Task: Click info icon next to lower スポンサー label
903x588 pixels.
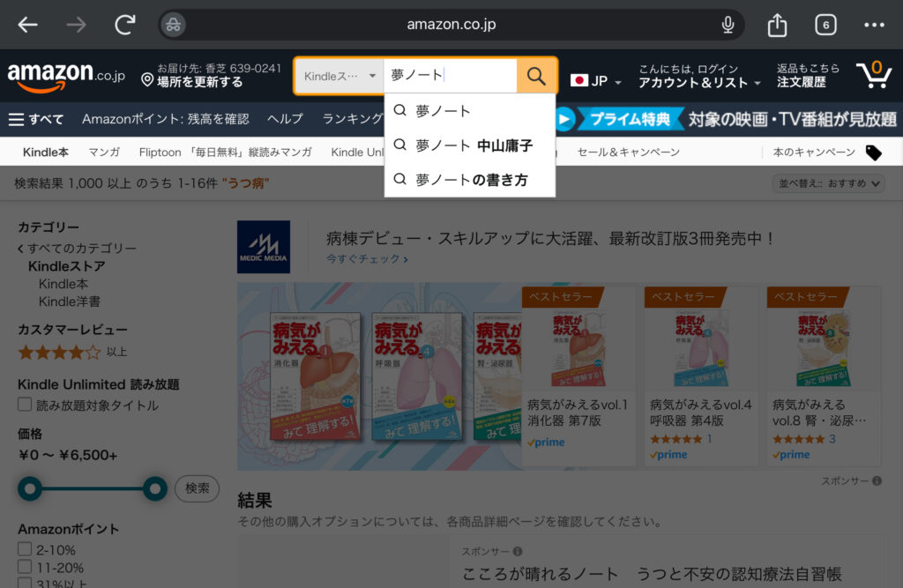Action: pos(517,552)
